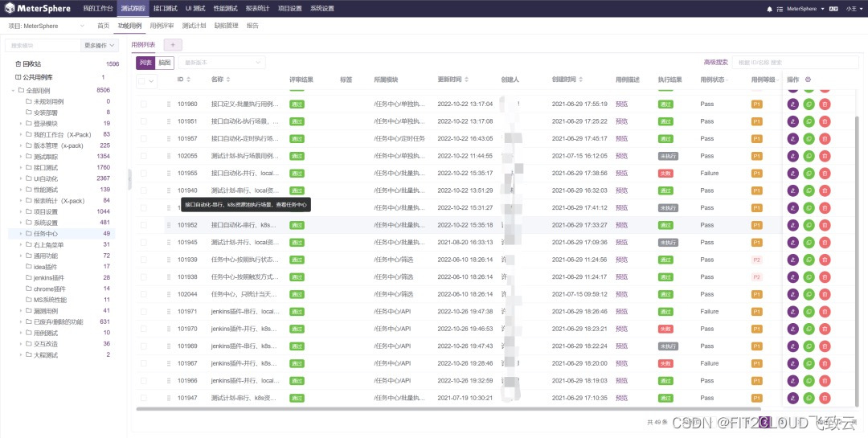The width and height of the screenshot is (868, 438).
Task: Edit test case 101947 via purple icon
Action: click(x=792, y=398)
